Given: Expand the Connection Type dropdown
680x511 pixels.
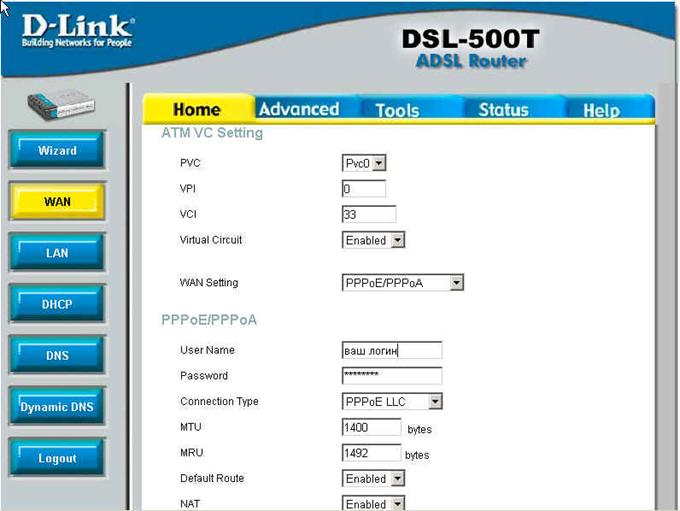Looking at the screenshot, I should [392, 401].
